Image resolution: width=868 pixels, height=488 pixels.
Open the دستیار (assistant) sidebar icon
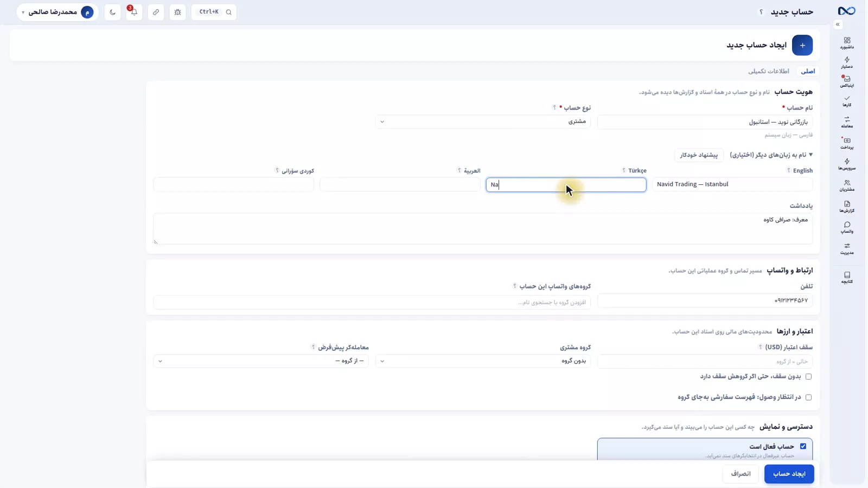(847, 62)
